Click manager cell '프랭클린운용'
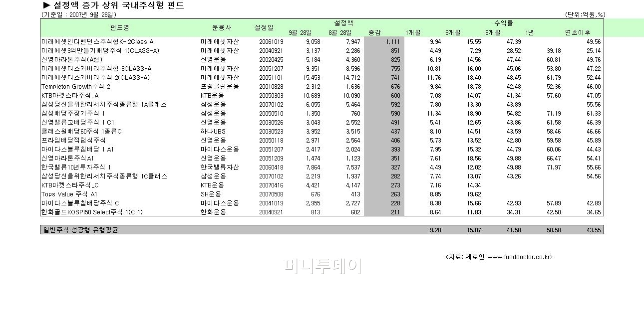The image size is (644, 323). point(220,87)
